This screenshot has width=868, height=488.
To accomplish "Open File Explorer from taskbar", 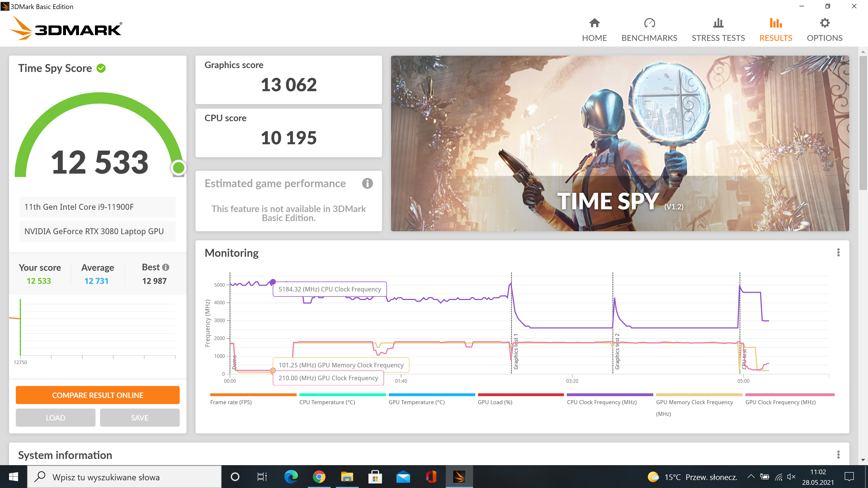I will [347, 477].
